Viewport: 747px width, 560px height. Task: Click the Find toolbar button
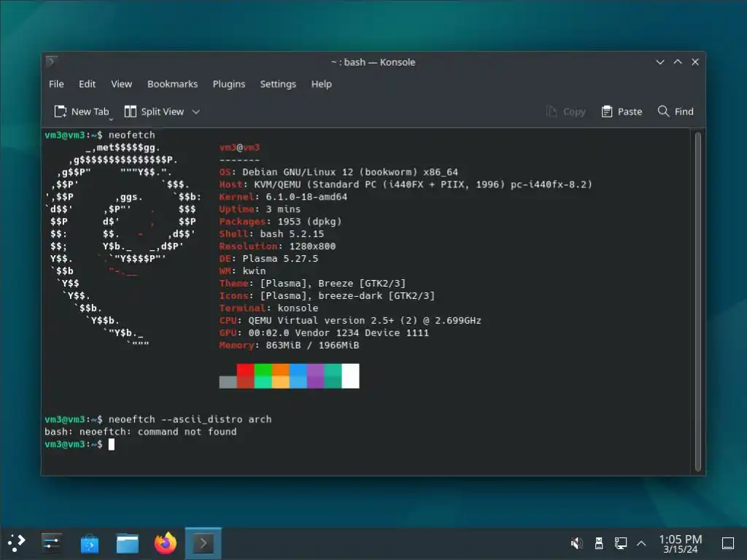pos(676,112)
